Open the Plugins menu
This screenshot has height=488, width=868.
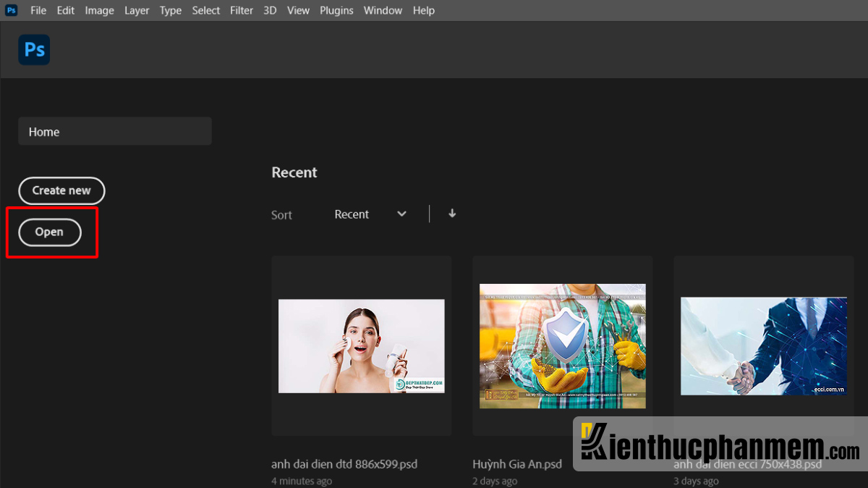click(x=336, y=10)
